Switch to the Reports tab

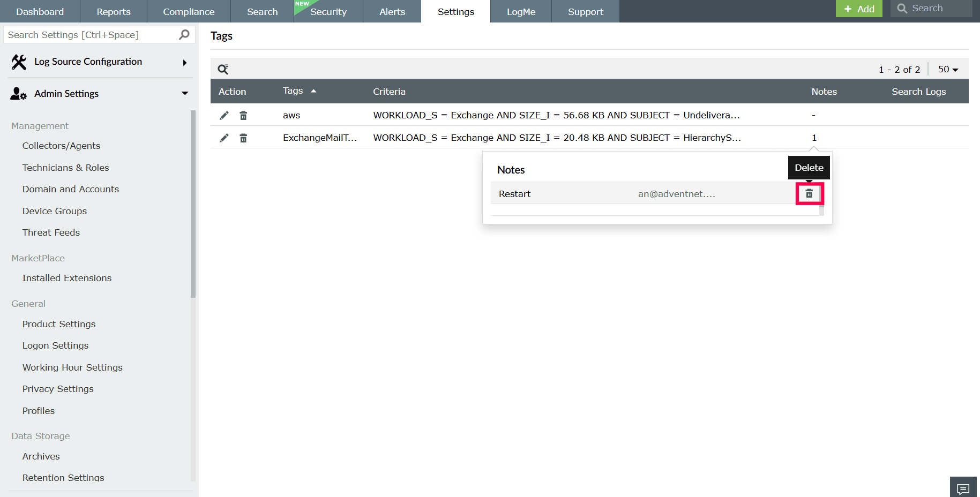coord(114,11)
